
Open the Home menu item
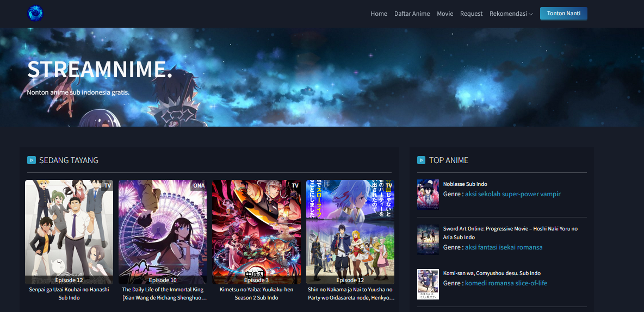pyautogui.click(x=379, y=14)
